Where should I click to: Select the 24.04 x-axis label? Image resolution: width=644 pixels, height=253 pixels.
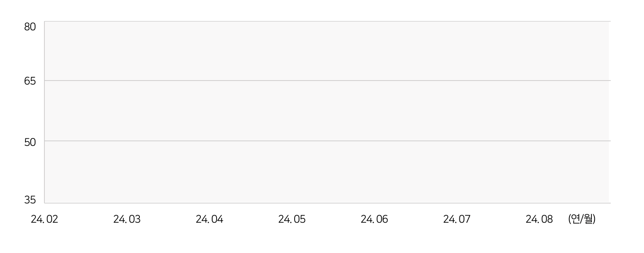(209, 219)
